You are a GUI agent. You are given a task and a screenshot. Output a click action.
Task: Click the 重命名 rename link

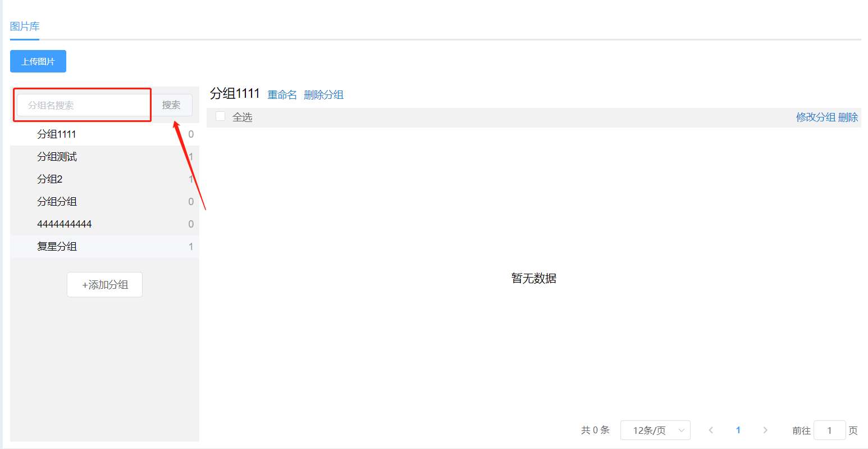point(282,95)
